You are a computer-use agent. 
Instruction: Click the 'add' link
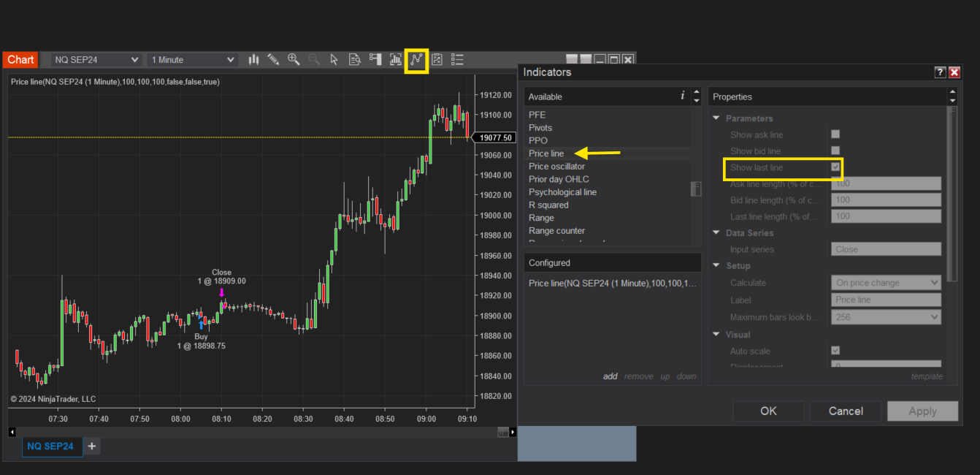pyautogui.click(x=610, y=376)
